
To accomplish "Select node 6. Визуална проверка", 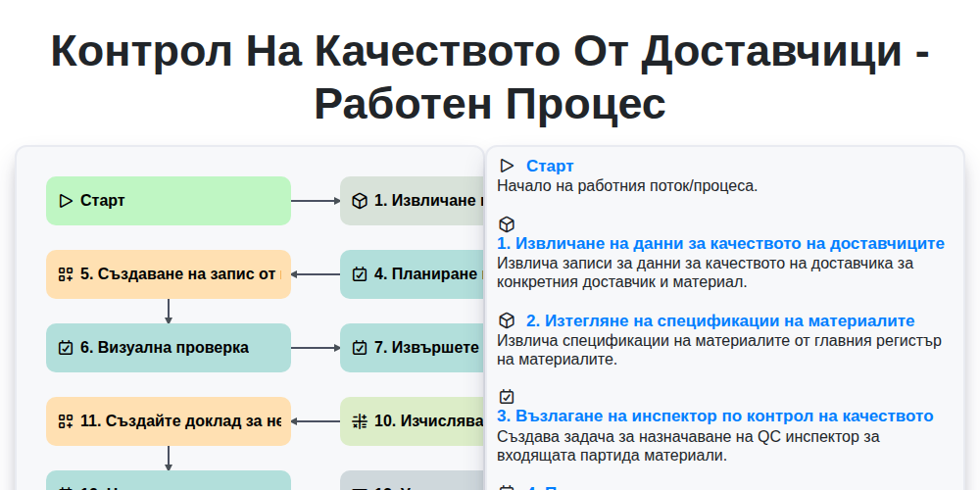I will (x=169, y=348).
